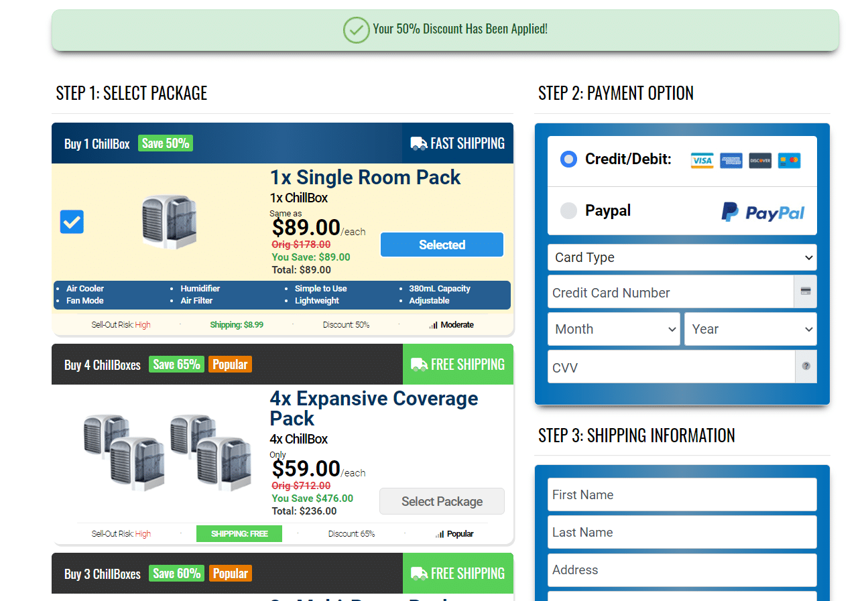Click 'STEP 3: SHIPPING INFORMATION' heading

pos(637,436)
